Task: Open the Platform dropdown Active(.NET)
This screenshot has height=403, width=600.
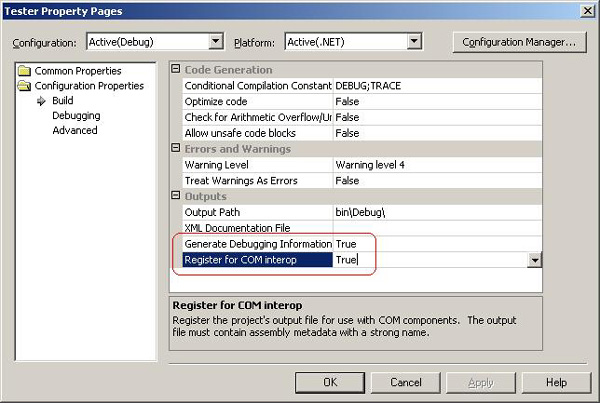Action: tap(414, 41)
